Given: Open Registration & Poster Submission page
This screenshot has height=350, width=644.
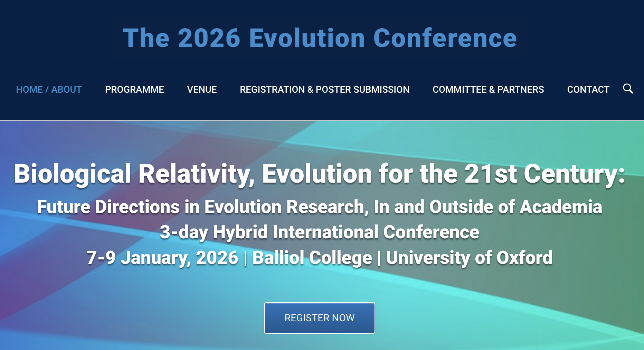Looking at the screenshot, I should pos(324,90).
